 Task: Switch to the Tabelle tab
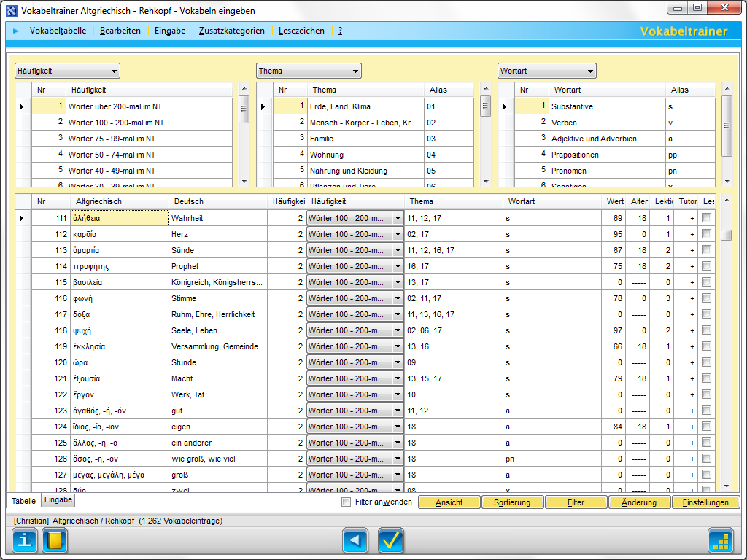pos(23,501)
